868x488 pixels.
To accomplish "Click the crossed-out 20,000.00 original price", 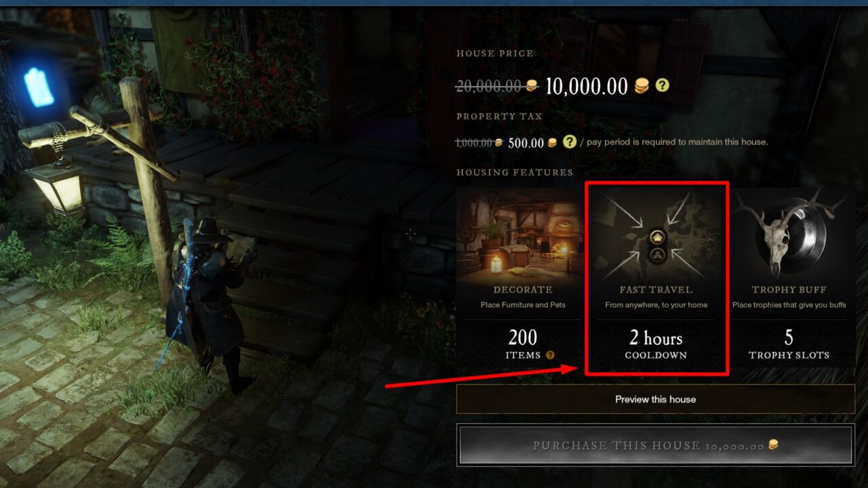I will click(490, 86).
